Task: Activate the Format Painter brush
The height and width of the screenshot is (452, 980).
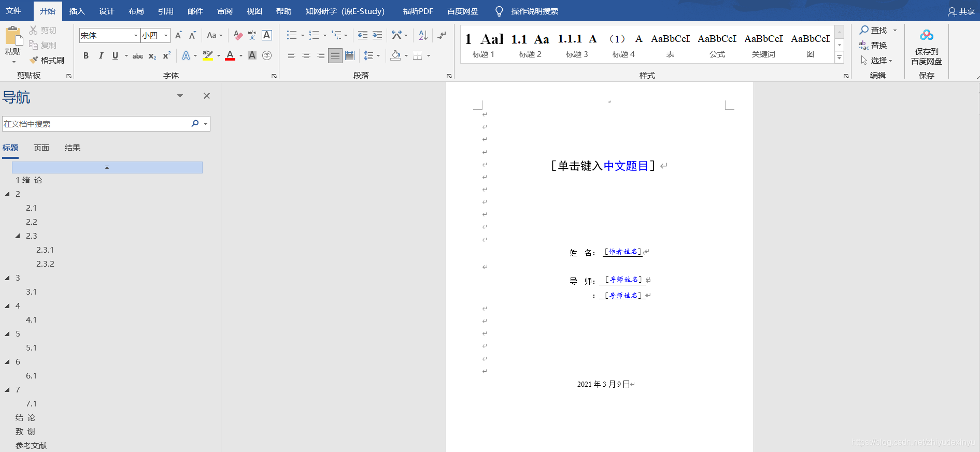Action: 33,60
